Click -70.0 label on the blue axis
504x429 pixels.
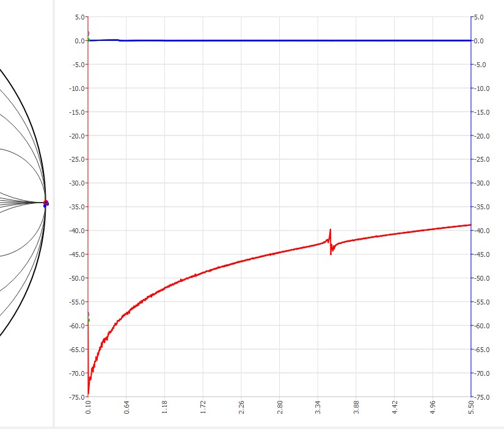click(482, 373)
